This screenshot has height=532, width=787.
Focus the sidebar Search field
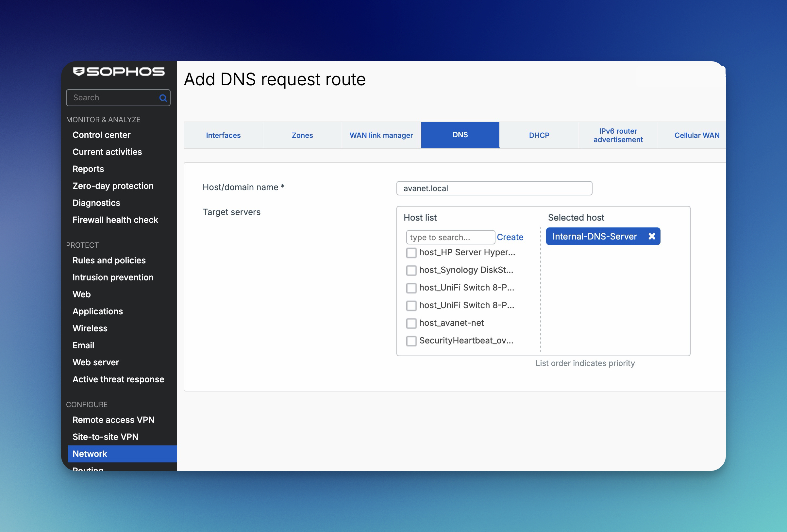[x=118, y=97]
